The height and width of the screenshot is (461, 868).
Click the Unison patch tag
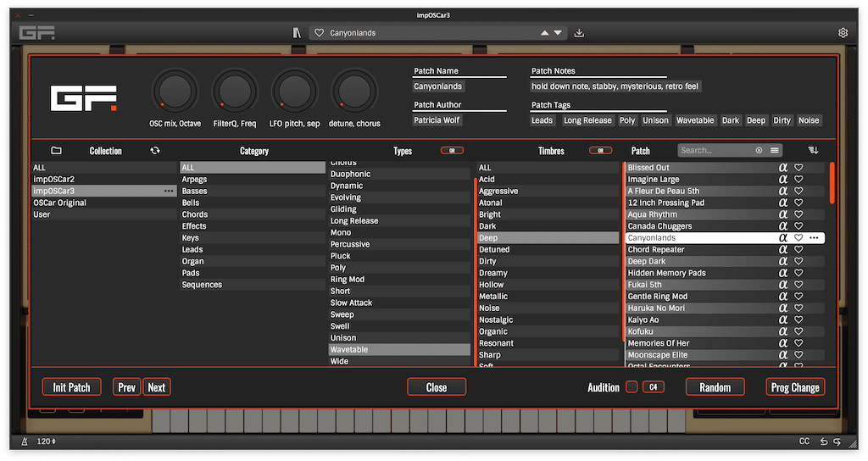point(655,120)
